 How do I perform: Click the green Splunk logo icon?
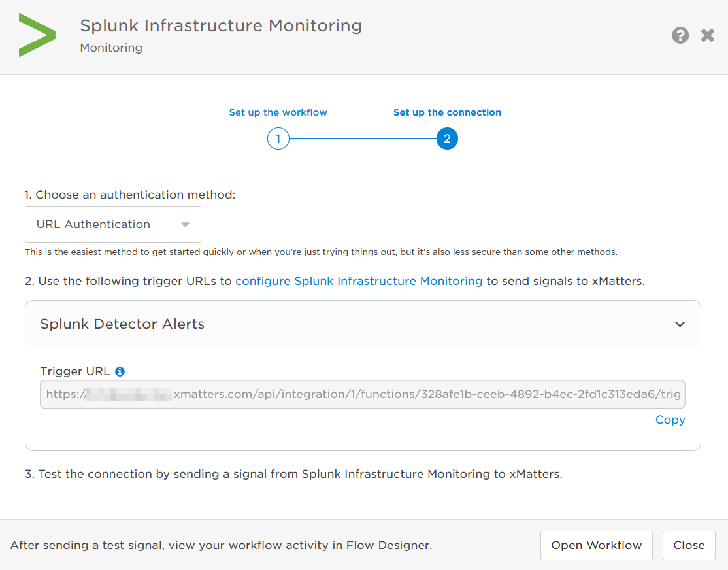coord(37,35)
